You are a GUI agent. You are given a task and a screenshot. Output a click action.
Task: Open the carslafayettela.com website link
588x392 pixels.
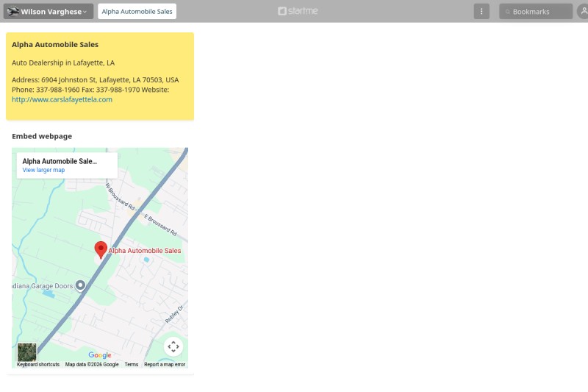click(x=62, y=99)
